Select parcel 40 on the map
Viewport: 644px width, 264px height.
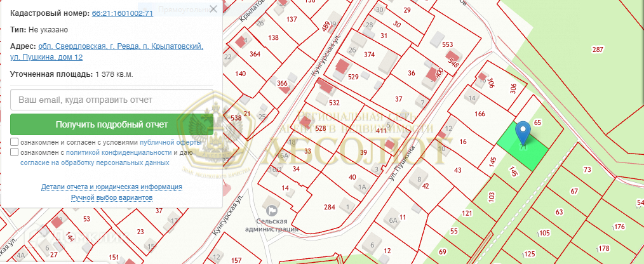pyautogui.click(x=352, y=177)
